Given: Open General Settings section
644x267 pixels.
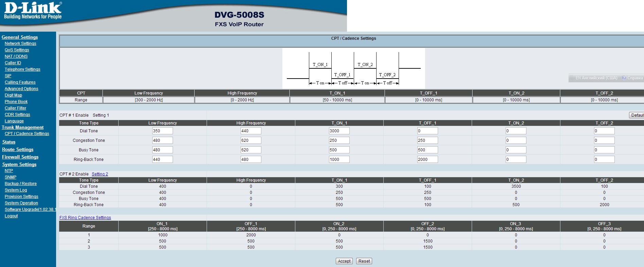Looking at the screenshot, I should click(x=20, y=37).
